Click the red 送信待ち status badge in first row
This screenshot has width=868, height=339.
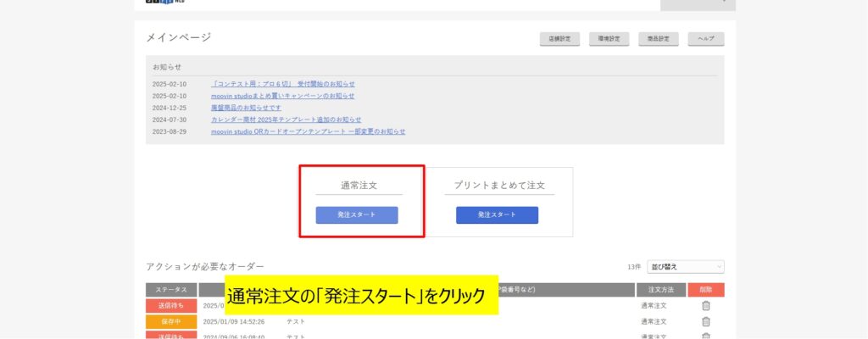(171, 305)
